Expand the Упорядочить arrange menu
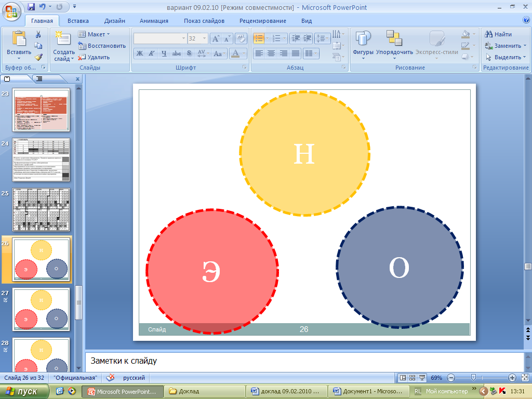 click(394, 45)
